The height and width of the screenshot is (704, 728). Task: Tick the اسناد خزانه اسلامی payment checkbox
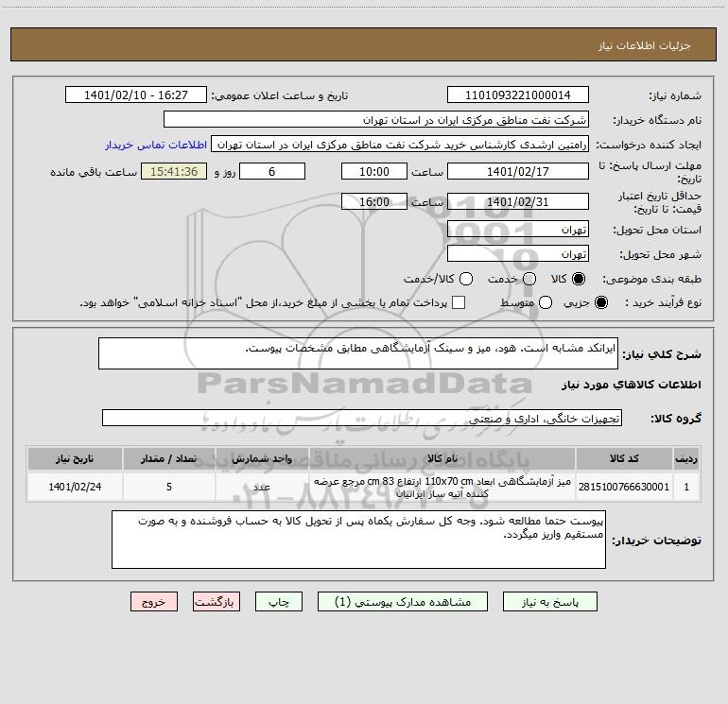click(x=459, y=302)
